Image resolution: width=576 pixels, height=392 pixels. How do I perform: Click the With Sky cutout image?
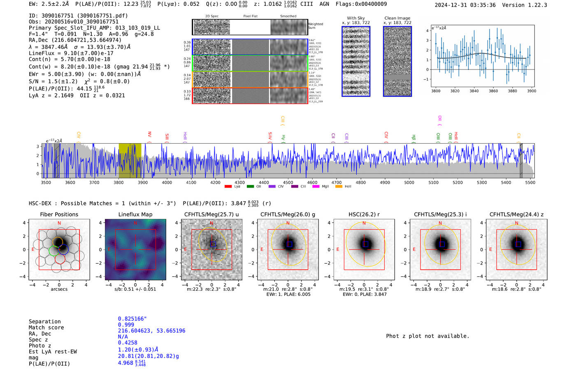(356, 61)
